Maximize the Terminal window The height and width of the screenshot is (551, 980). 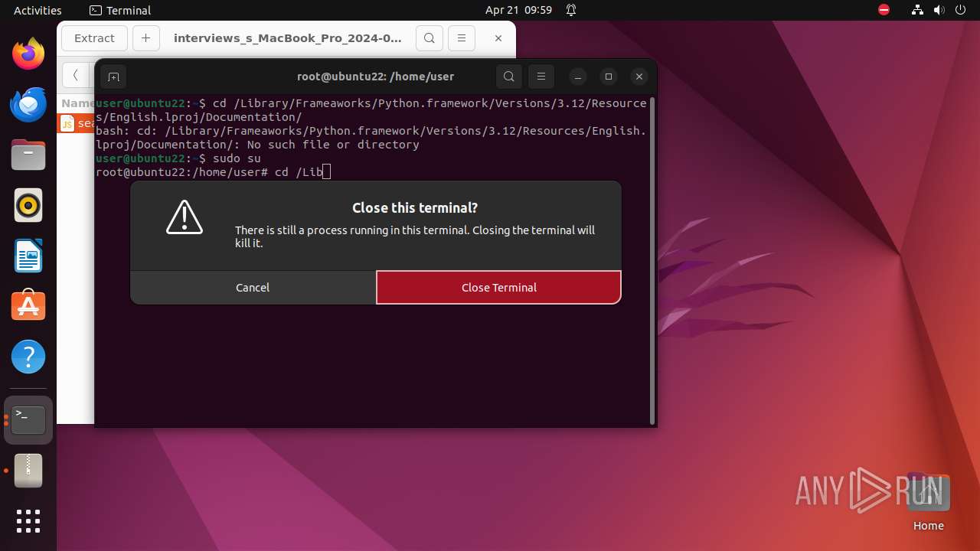tap(609, 77)
